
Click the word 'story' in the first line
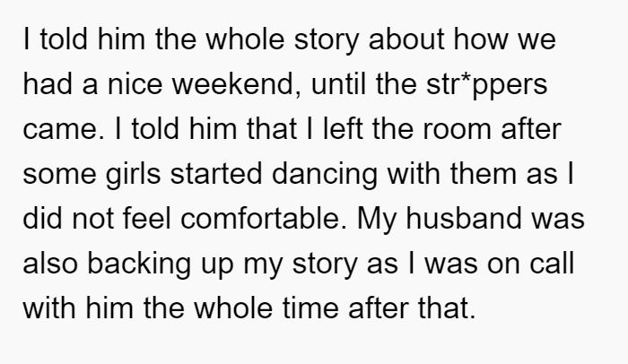tap(327, 40)
